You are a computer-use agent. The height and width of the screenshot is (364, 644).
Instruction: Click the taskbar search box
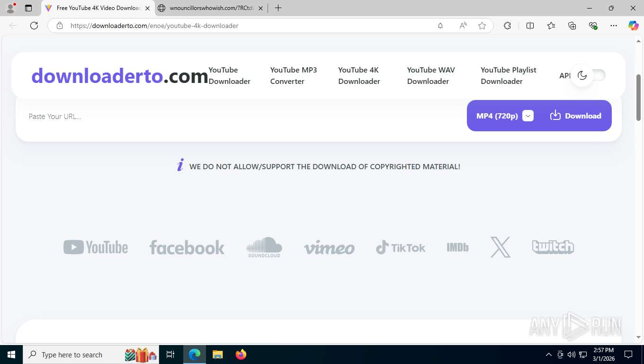(x=91, y=355)
